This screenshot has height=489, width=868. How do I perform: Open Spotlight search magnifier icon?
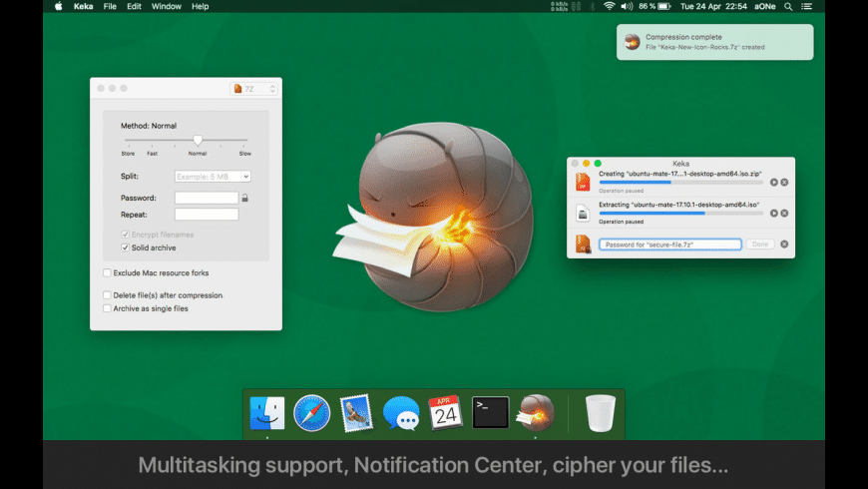pos(788,7)
